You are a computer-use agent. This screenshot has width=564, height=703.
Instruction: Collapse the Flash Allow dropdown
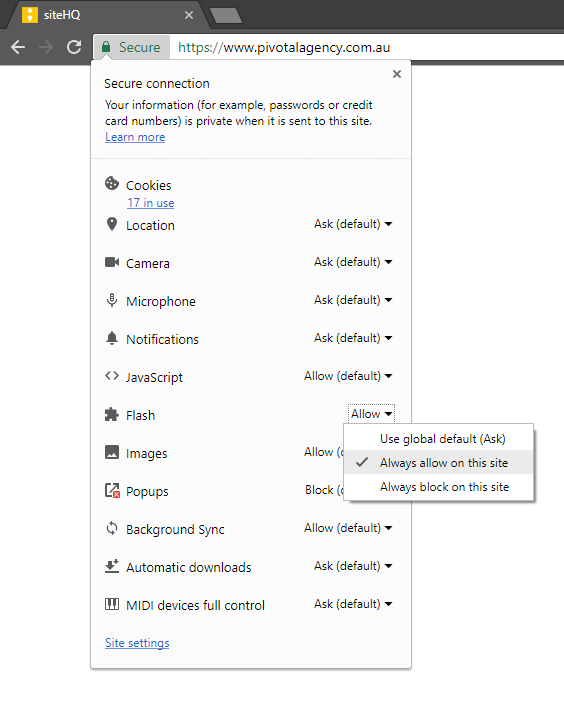[371, 413]
